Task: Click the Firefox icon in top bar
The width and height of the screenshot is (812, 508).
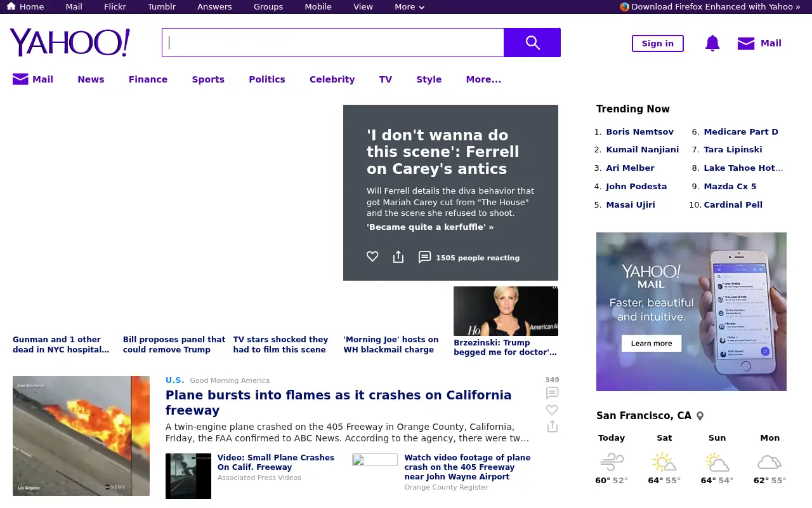Action: tap(624, 6)
